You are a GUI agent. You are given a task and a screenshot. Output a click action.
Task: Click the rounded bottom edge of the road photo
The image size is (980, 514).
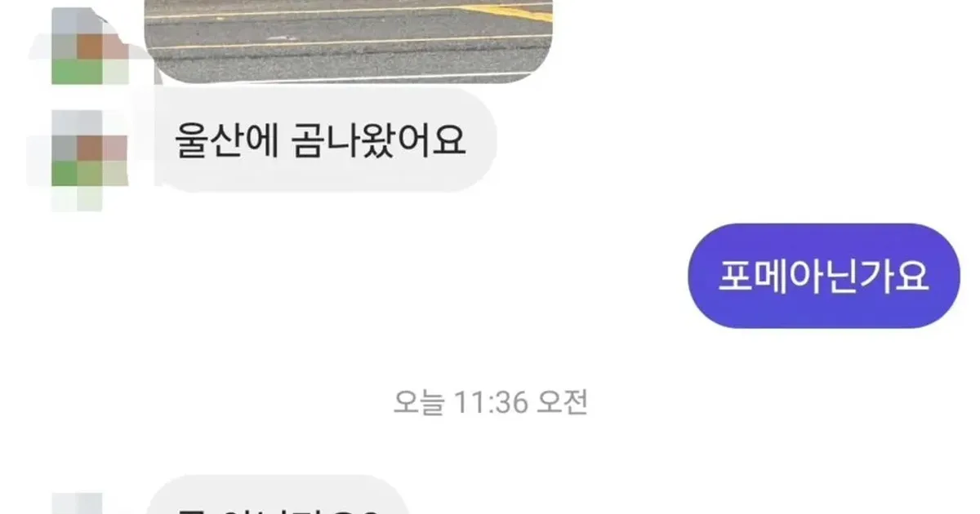(349, 80)
